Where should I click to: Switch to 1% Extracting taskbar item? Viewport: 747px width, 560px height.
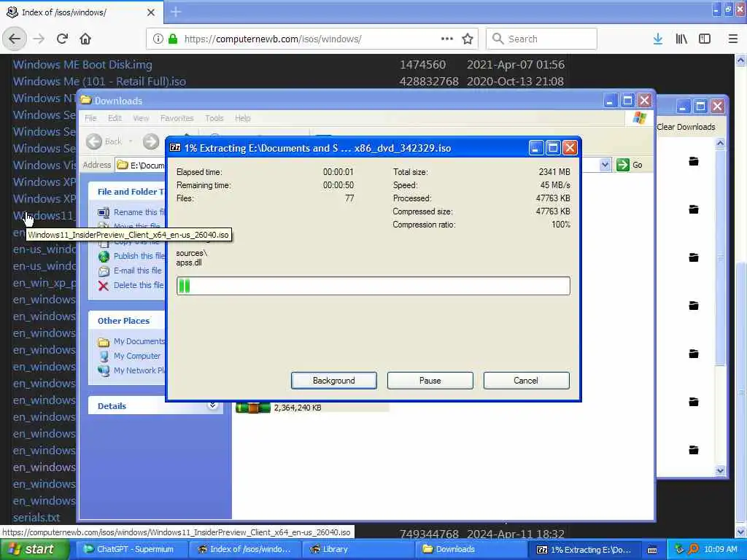(x=585, y=550)
